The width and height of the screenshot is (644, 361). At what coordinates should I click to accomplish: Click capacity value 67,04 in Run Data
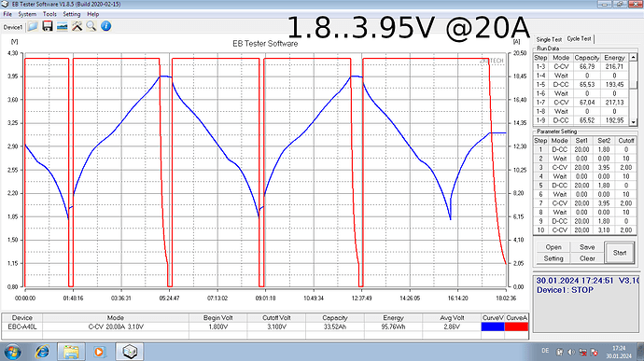click(x=587, y=103)
